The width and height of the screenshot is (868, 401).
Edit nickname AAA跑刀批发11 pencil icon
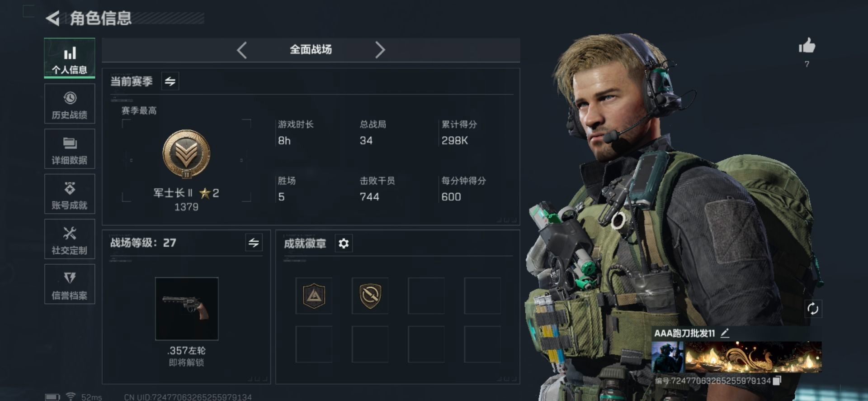pyautogui.click(x=725, y=333)
